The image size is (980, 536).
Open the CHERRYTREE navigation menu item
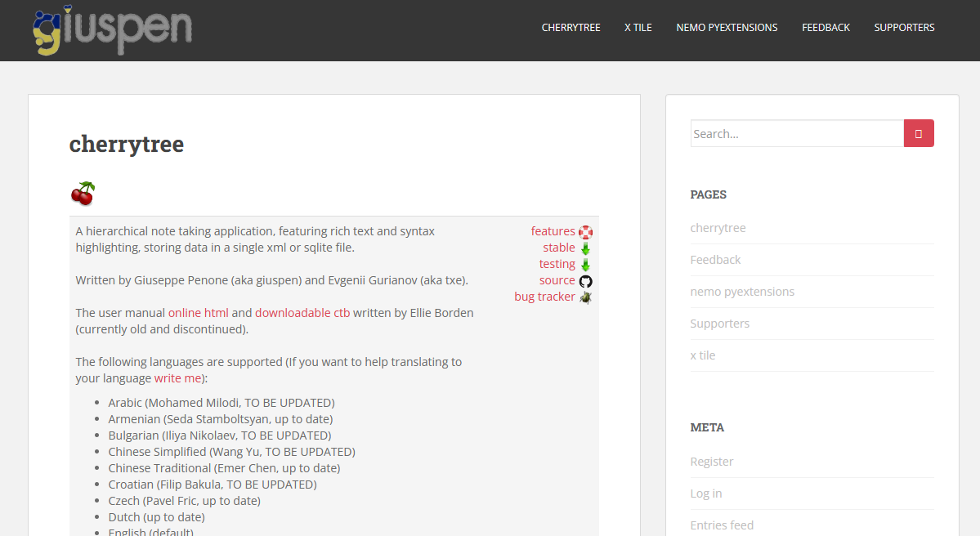click(571, 27)
